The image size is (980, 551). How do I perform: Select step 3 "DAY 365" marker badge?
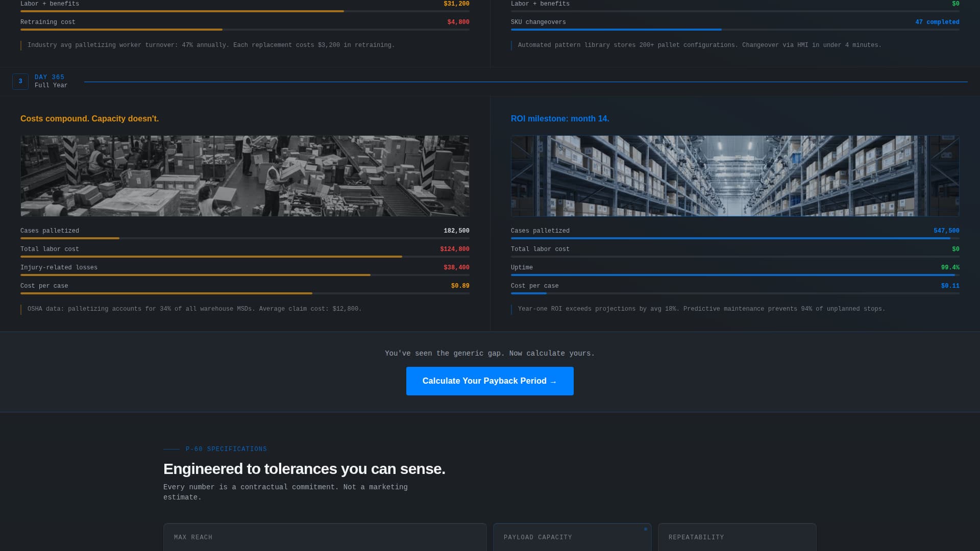click(x=20, y=81)
